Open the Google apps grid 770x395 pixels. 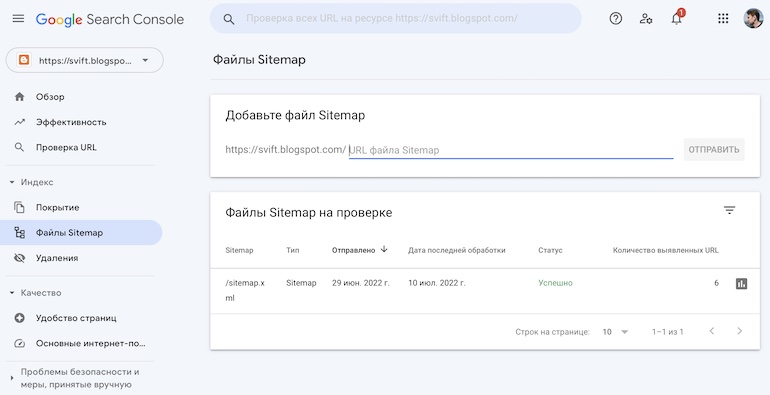(723, 19)
